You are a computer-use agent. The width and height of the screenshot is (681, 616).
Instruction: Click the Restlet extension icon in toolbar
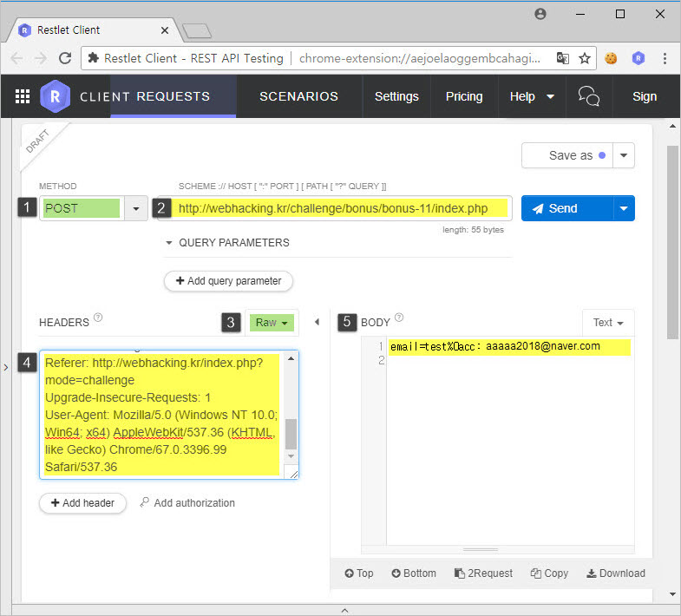point(638,58)
